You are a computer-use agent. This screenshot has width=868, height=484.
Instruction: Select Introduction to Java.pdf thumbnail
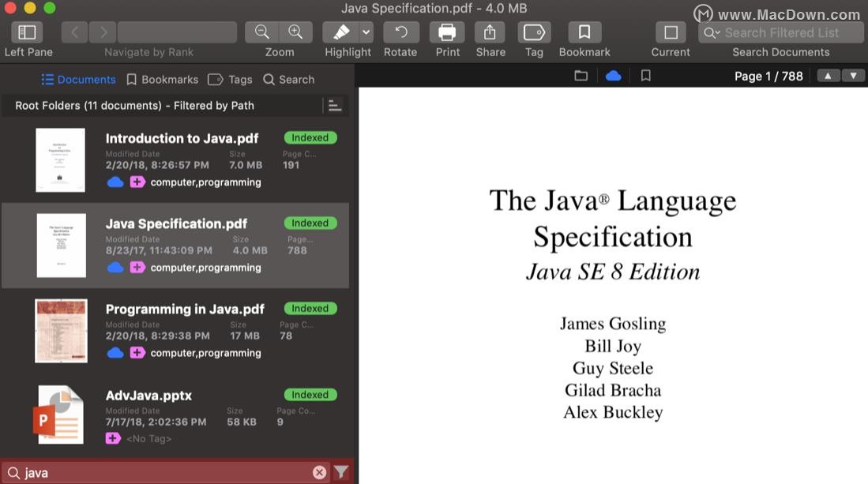(60, 159)
